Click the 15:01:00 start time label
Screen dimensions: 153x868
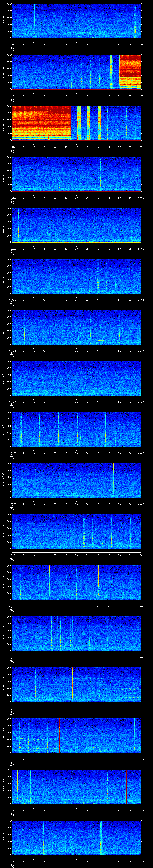click(12, 810)
